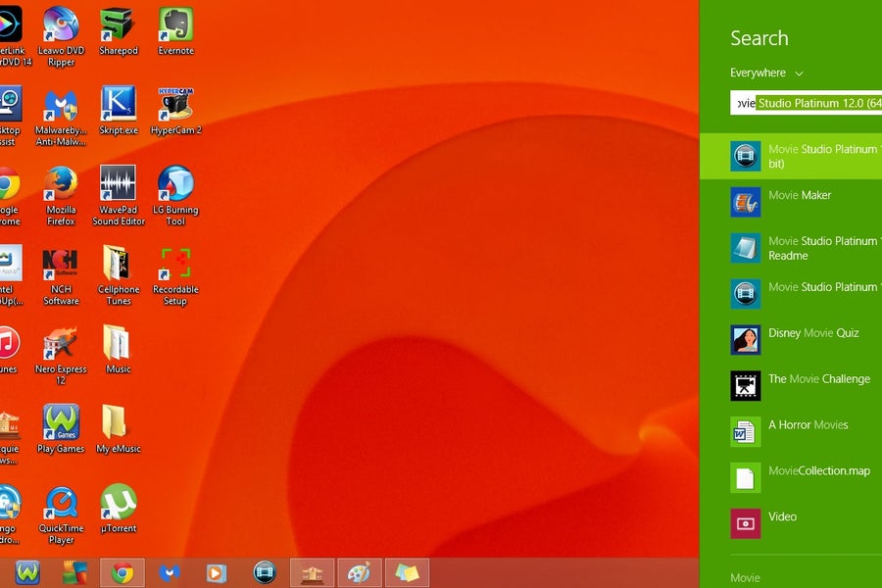Select the Malwarebytes Anti-Malware desktop shortcut
This screenshot has height=588, width=882.
(61, 116)
